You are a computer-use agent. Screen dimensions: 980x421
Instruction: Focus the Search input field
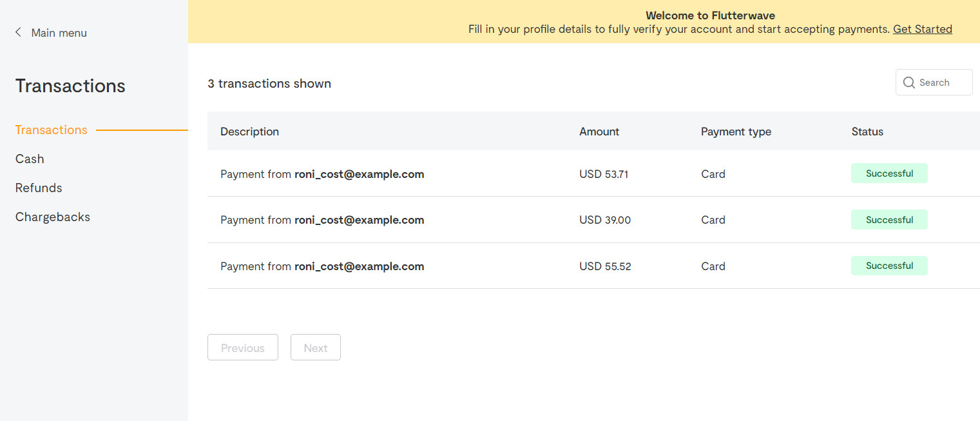pyautogui.click(x=934, y=83)
